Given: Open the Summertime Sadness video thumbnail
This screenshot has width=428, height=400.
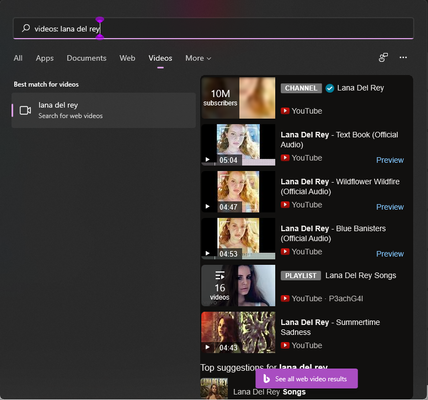Looking at the screenshot, I should tap(238, 333).
